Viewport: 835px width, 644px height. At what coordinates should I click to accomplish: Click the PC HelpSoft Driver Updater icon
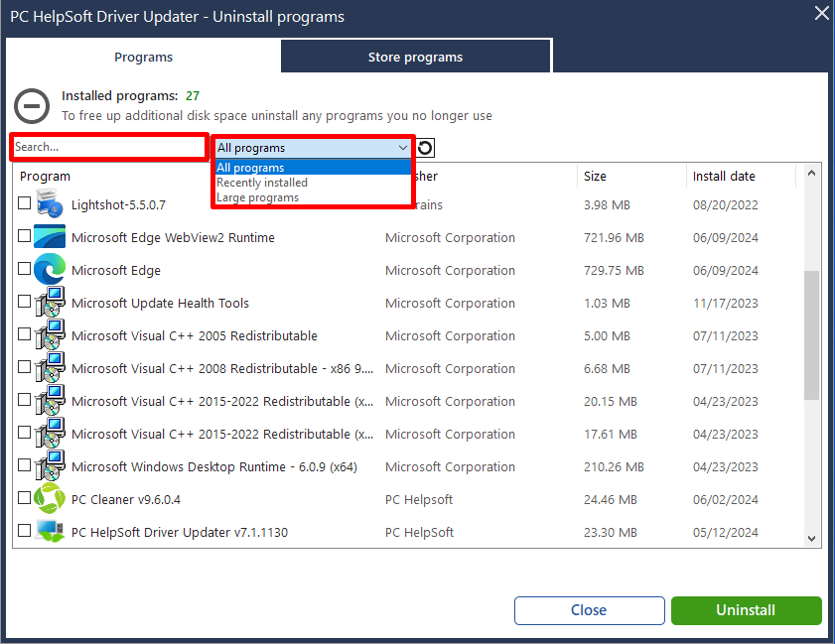(x=49, y=532)
